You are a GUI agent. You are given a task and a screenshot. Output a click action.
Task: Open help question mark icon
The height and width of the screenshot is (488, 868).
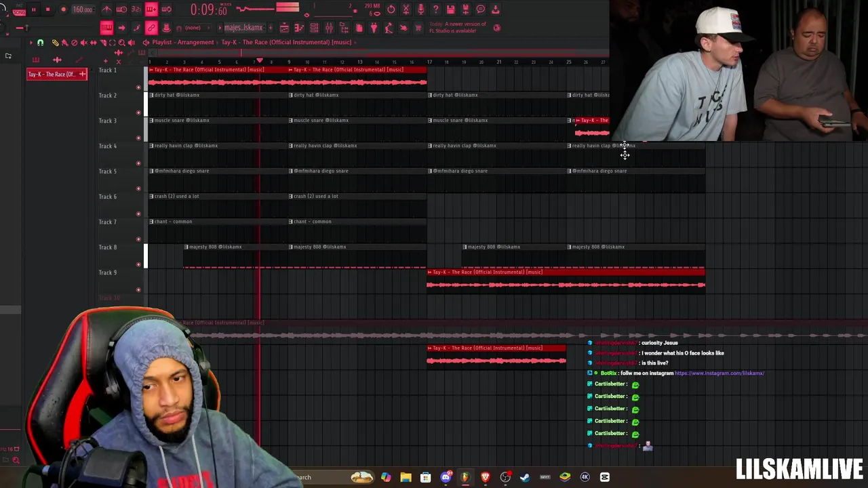tap(436, 9)
